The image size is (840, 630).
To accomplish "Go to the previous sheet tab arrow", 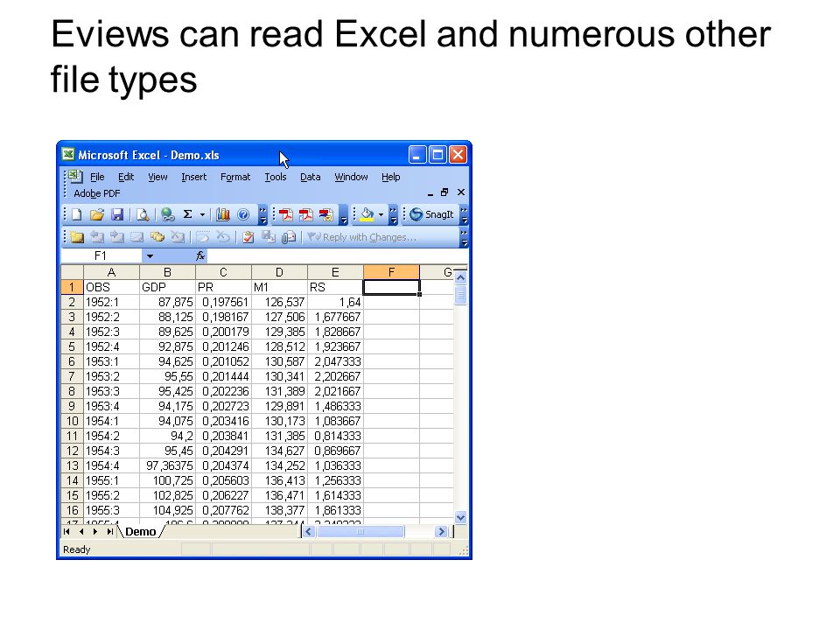I will (80, 531).
